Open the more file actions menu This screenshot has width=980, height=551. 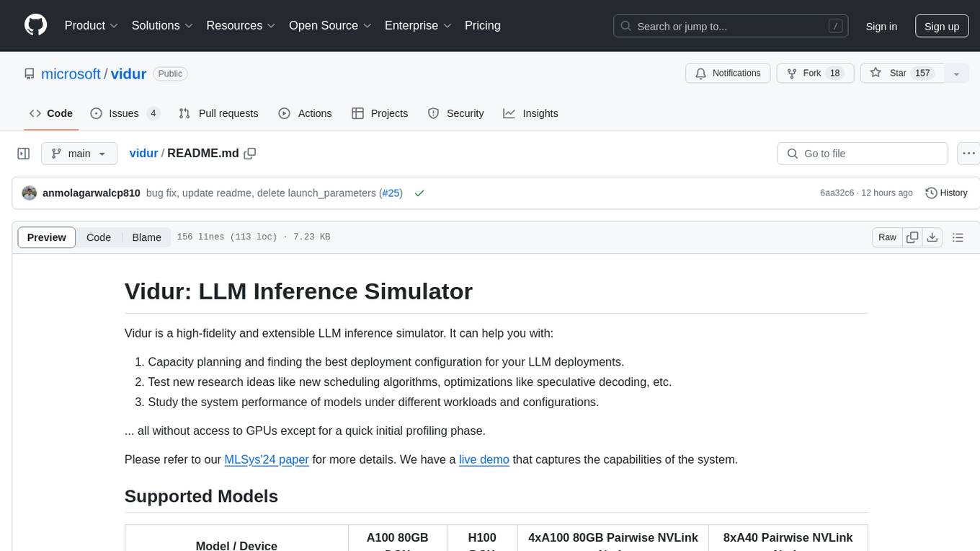(968, 154)
